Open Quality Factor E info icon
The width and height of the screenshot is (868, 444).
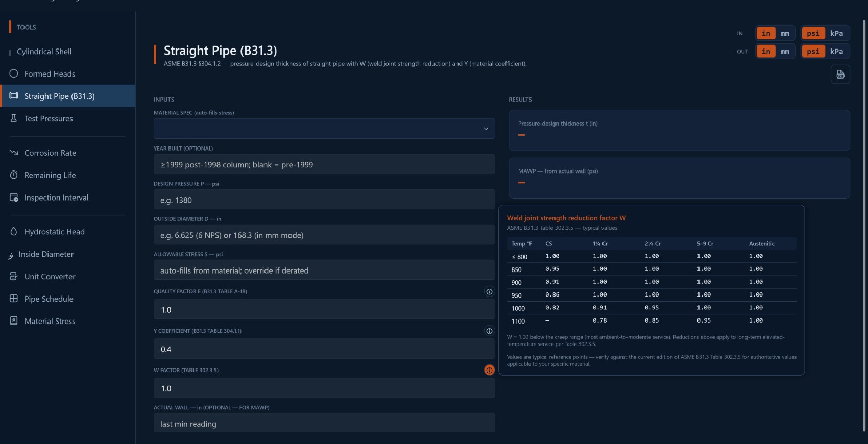click(x=489, y=291)
